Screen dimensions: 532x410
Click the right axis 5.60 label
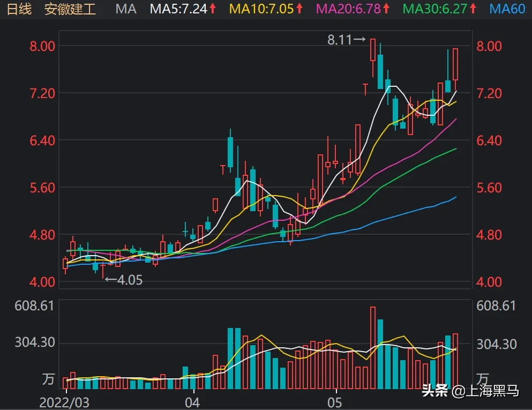[489, 188]
